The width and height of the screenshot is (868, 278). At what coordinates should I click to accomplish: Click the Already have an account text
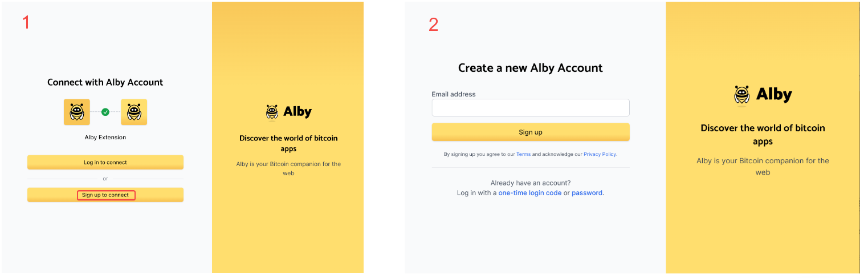[531, 183]
